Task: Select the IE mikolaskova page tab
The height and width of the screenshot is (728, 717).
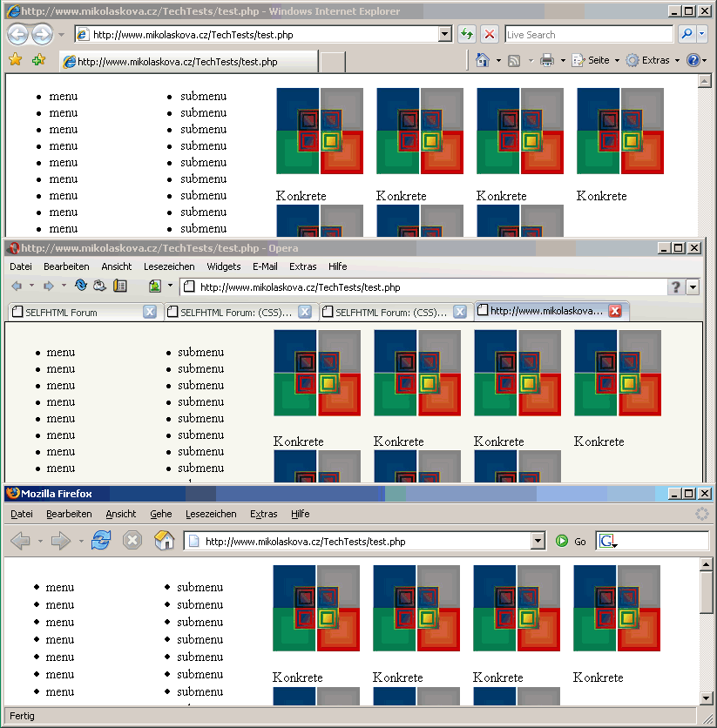Action: click(x=189, y=61)
